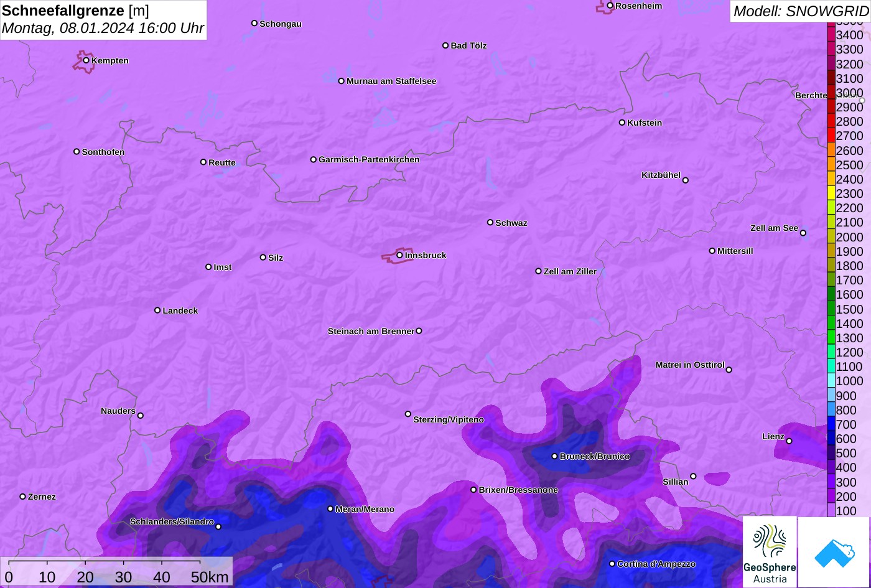Image resolution: width=871 pixels, height=588 pixels.
Task: Click the GeoSphere Austria logo
Action: [x=770, y=552]
